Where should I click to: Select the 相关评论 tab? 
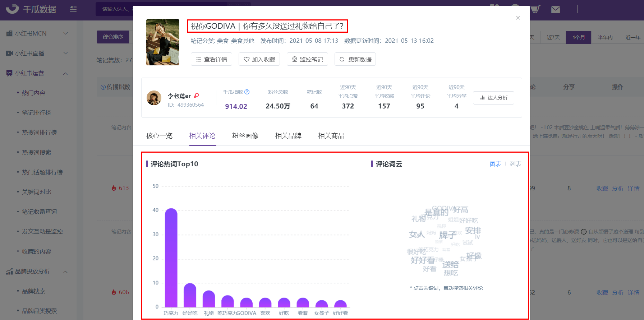tap(202, 136)
